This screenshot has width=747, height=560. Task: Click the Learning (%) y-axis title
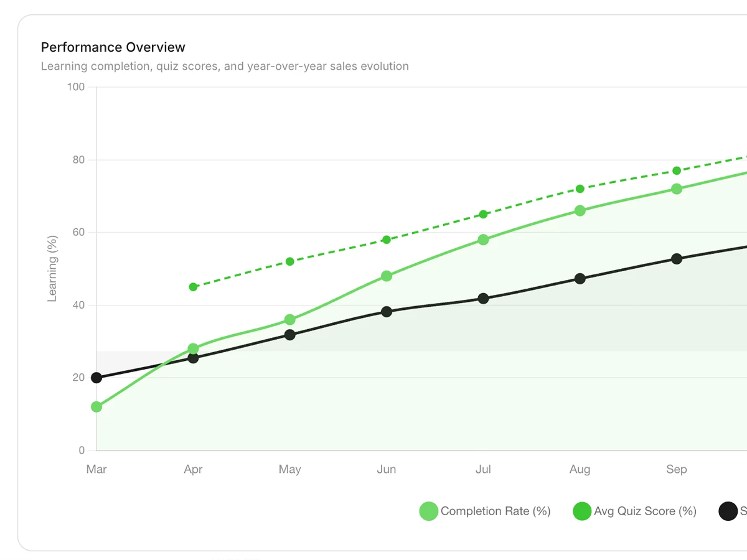tap(52, 269)
